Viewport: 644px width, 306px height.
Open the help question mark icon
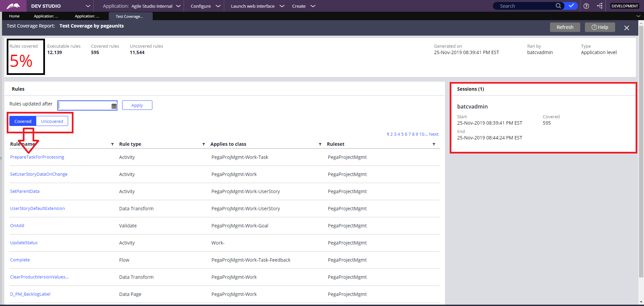(x=586, y=6)
